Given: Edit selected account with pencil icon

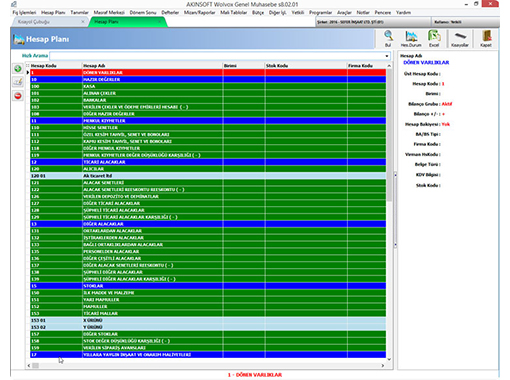Looking at the screenshot, I should coord(18,82).
